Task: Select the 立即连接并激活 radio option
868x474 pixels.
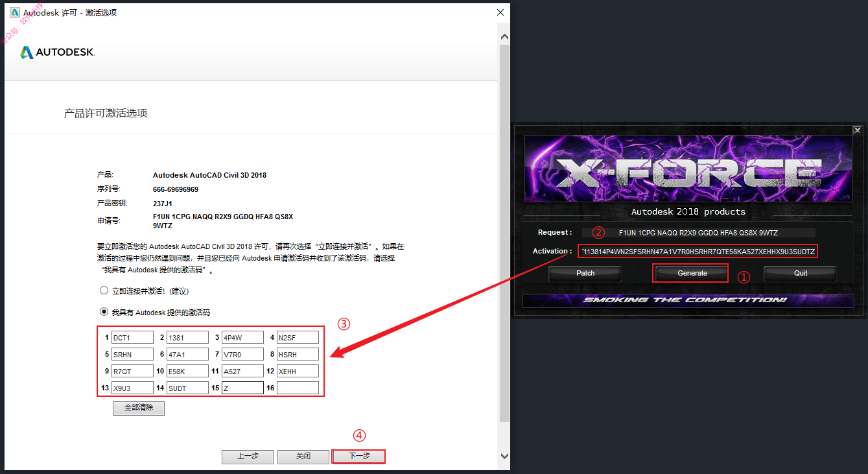Action: pos(104,290)
